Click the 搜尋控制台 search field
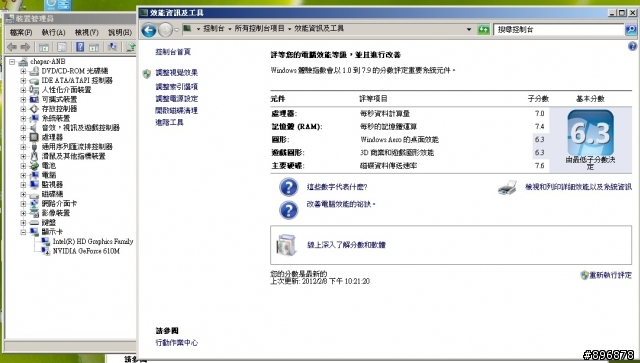The height and width of the screenshot is (363, 640). tap(558, 29)
